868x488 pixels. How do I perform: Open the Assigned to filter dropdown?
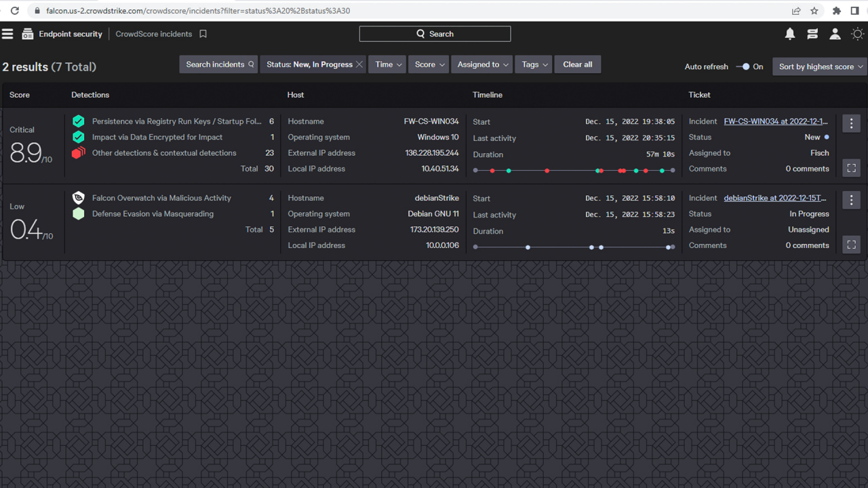[x=481, y=64]
